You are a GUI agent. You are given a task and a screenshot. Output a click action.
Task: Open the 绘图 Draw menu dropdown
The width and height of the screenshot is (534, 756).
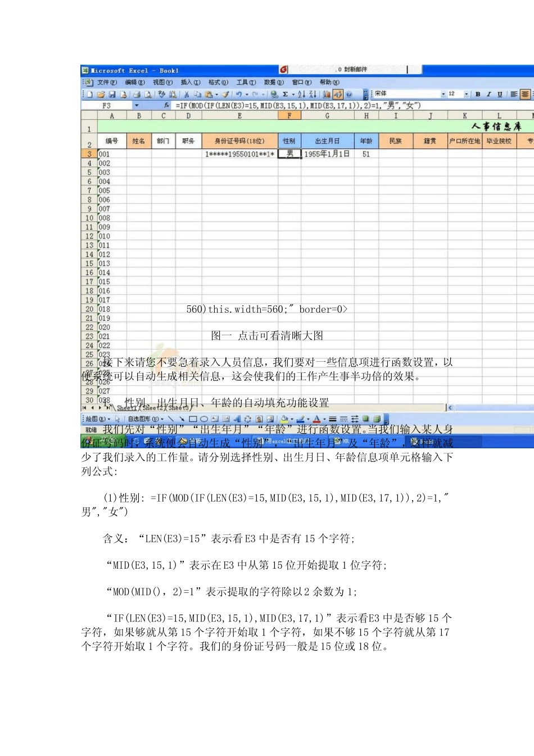pyautogui.click(x=98, y=418)
